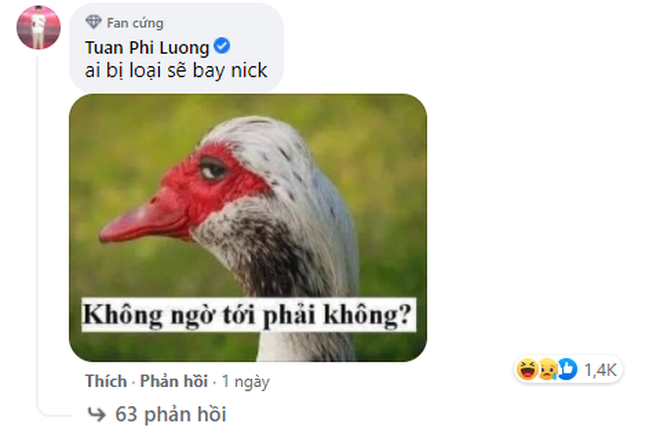
Task: Click the vertical reply thread line
Action: (x=38, y=231)
